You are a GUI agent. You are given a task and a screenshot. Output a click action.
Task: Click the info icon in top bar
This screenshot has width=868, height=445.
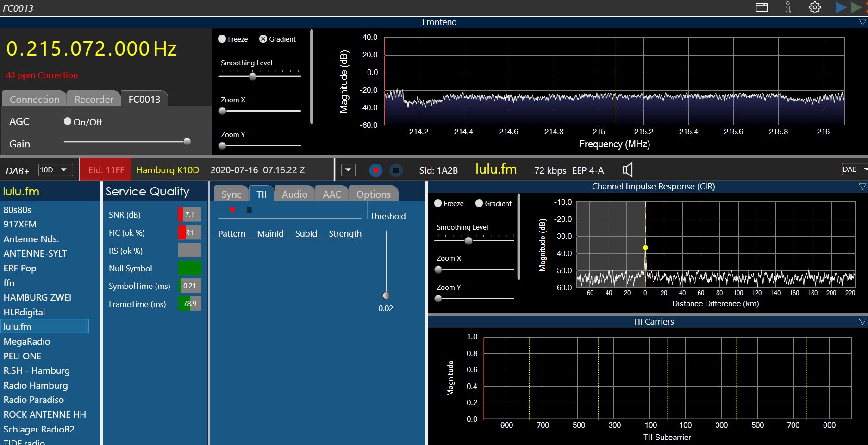[x=788, y=7]
